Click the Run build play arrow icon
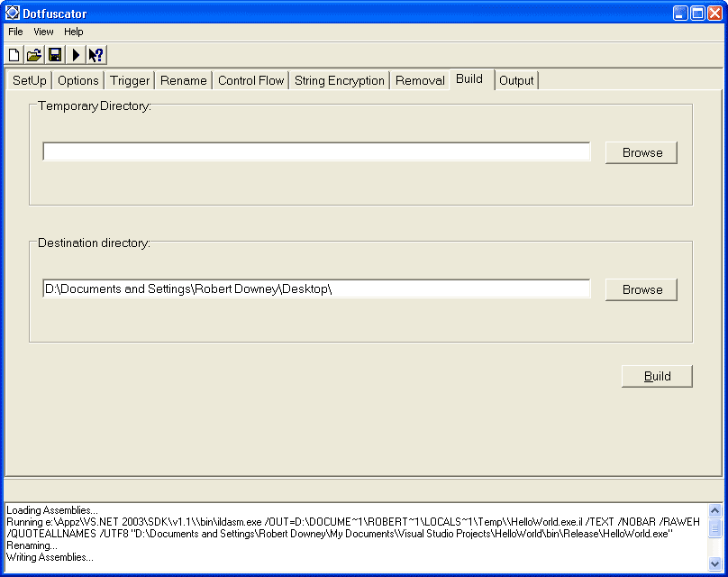This screenshot has height=577, width=728. coord(76,55)
